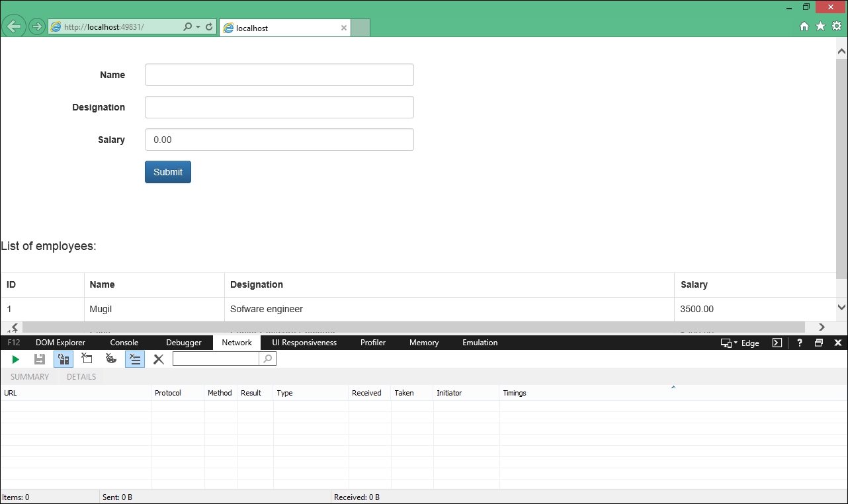Sort network list by Protocol column
Image resolution: width=848 pixels, height=504 pixels.
[178, 393]
